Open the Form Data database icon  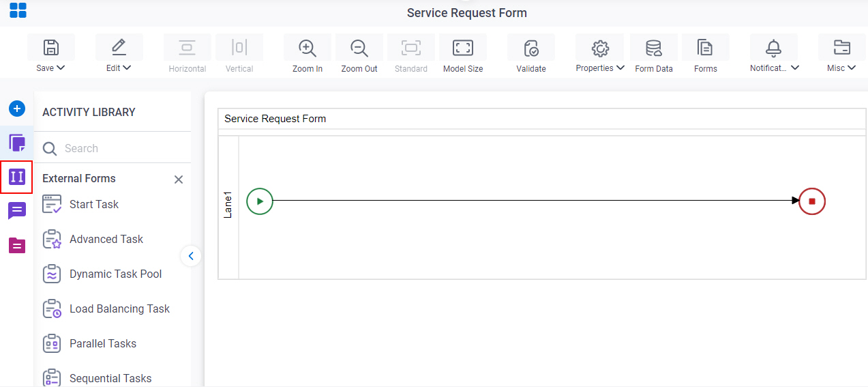click(x=654, y=47)
